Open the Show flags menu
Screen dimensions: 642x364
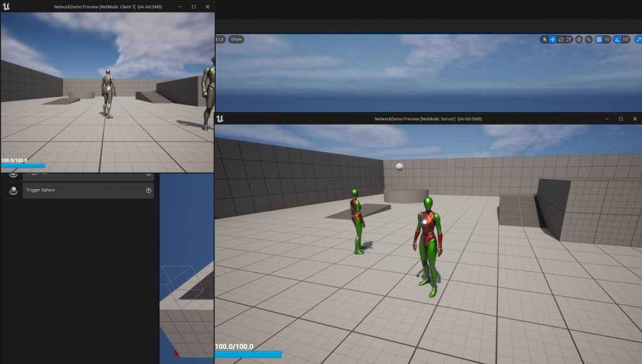click(236, 39)
